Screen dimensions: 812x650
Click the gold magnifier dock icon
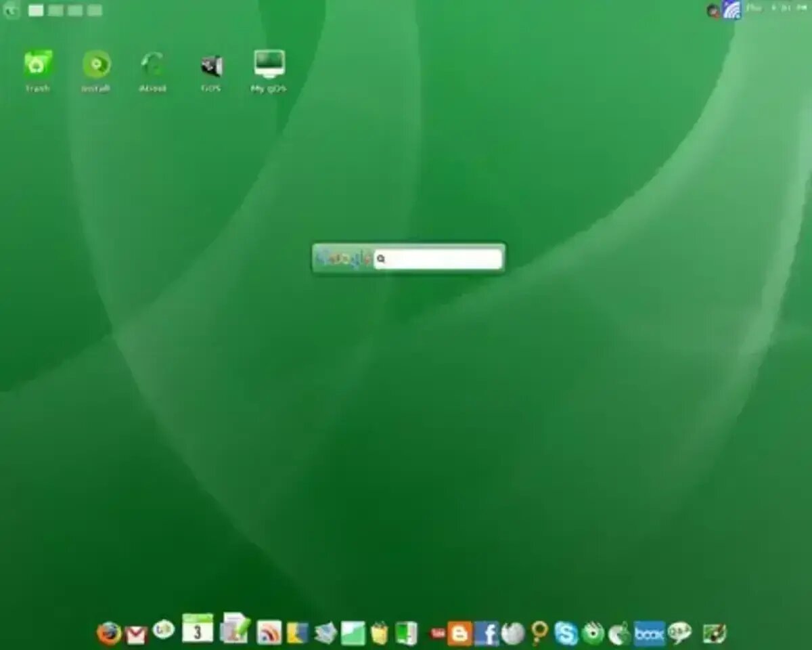coord(539,633)
